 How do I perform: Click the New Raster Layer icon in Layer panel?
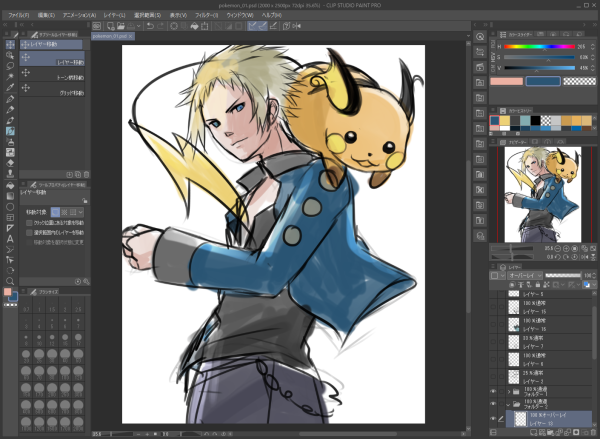pyautogui.click(x=533, y=433)
